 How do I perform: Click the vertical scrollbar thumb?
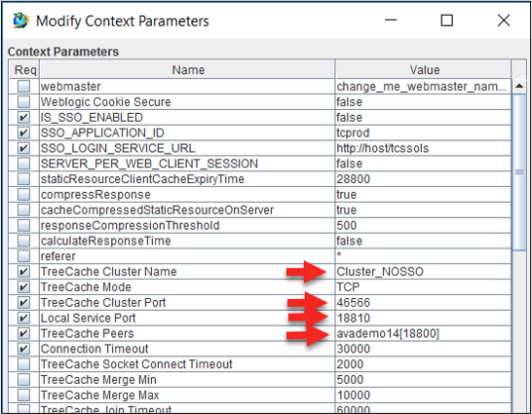pyautogui.click(x=519, y=172)
